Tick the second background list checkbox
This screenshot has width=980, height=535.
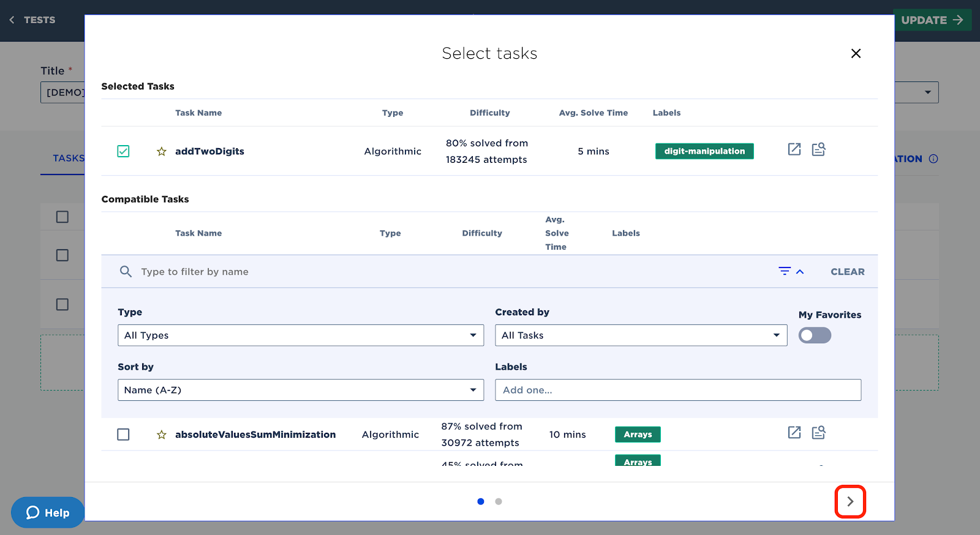[x=62, y=255]
